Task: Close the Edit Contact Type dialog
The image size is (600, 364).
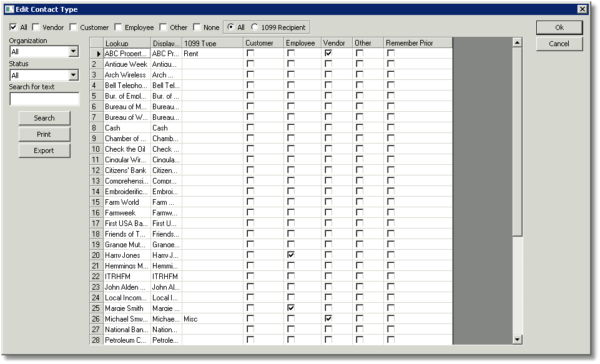Action: pyautogui.click(x=583, y=9)
